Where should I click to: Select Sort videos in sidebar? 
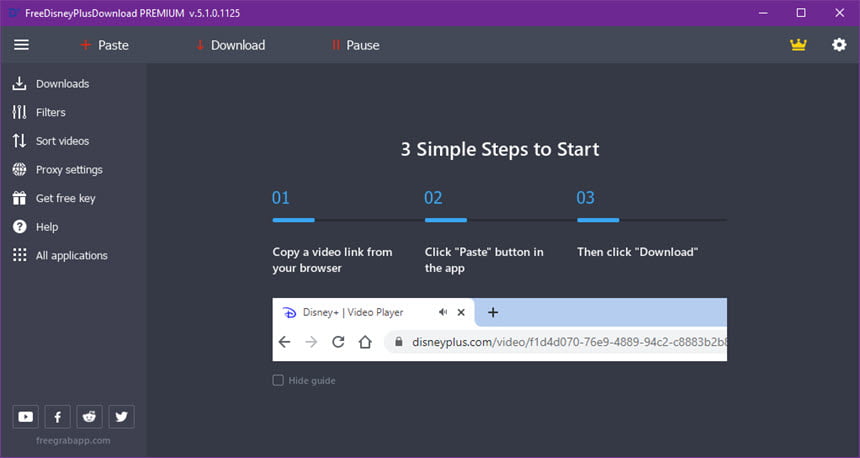coord(50,141)
